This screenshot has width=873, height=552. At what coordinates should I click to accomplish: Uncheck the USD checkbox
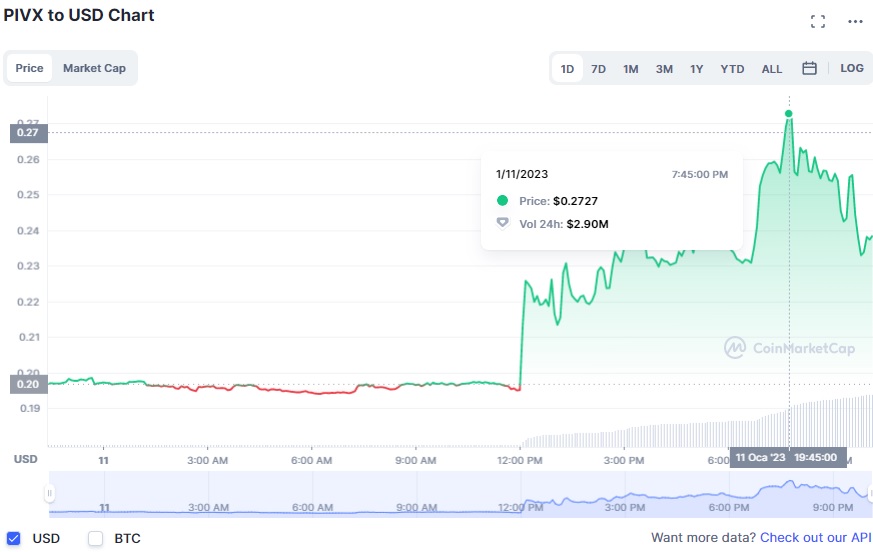13,538
